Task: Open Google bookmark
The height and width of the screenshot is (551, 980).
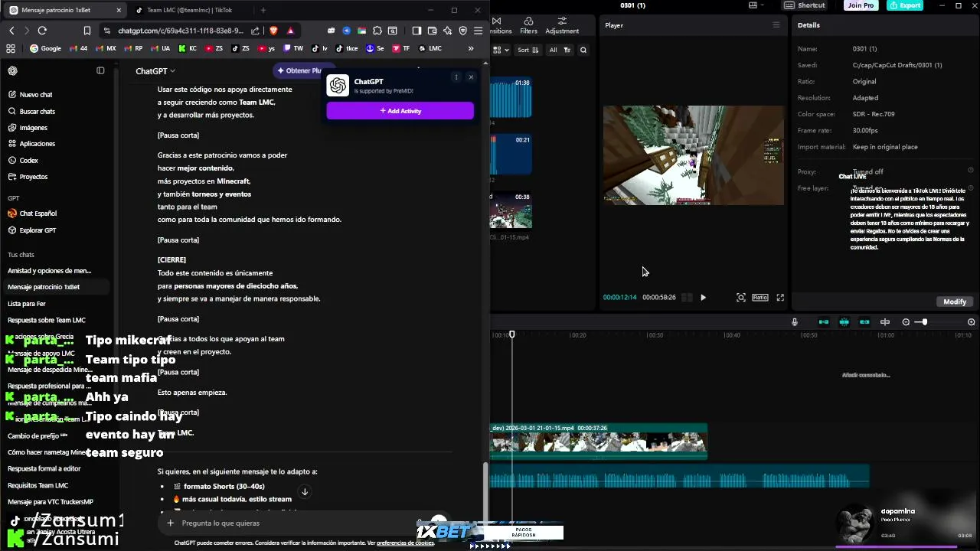Action: [x=45, y=48]
